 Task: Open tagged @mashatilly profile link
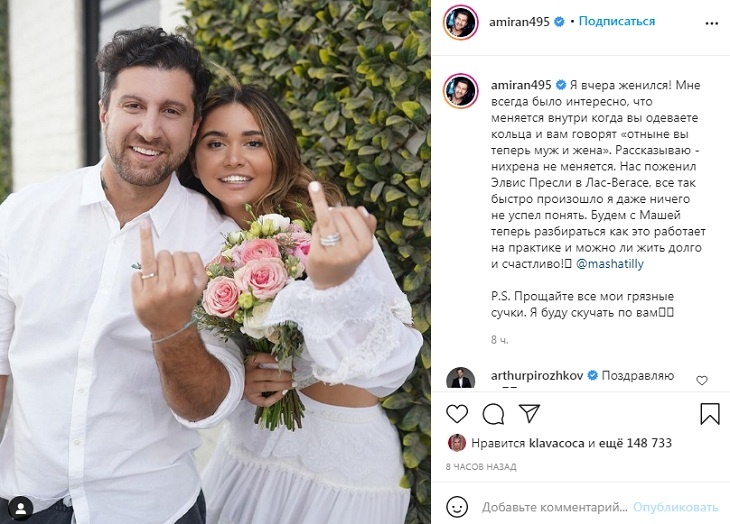[609, 264]
